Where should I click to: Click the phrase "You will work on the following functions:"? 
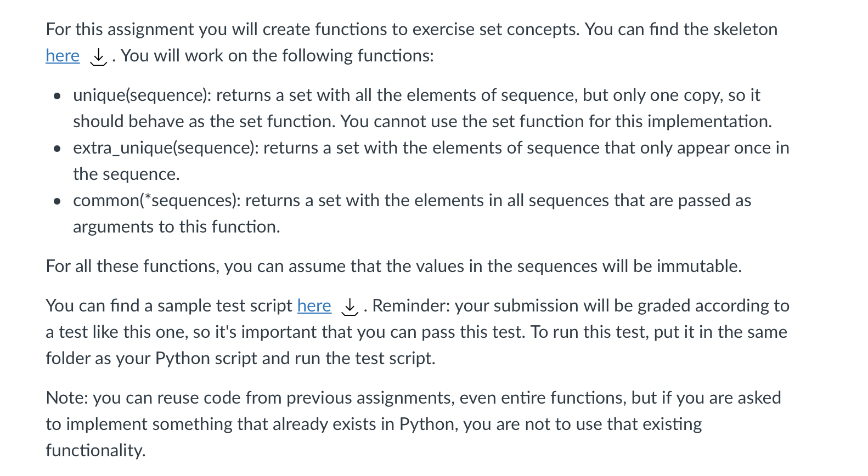click(x=277, y=56)
